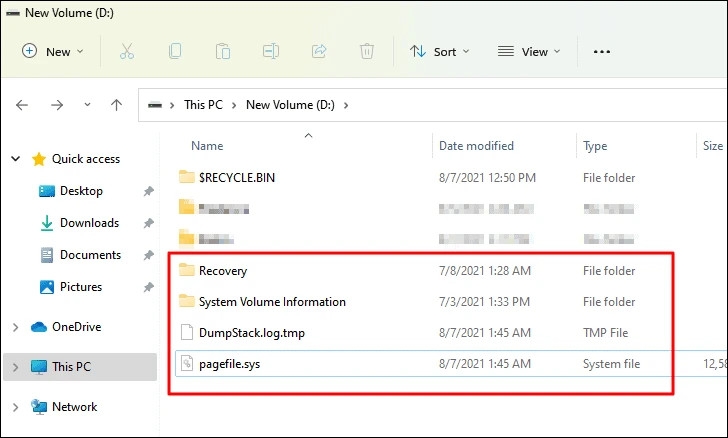
Task: Click the drive icon in address bar
Action: tap(155, 105)
